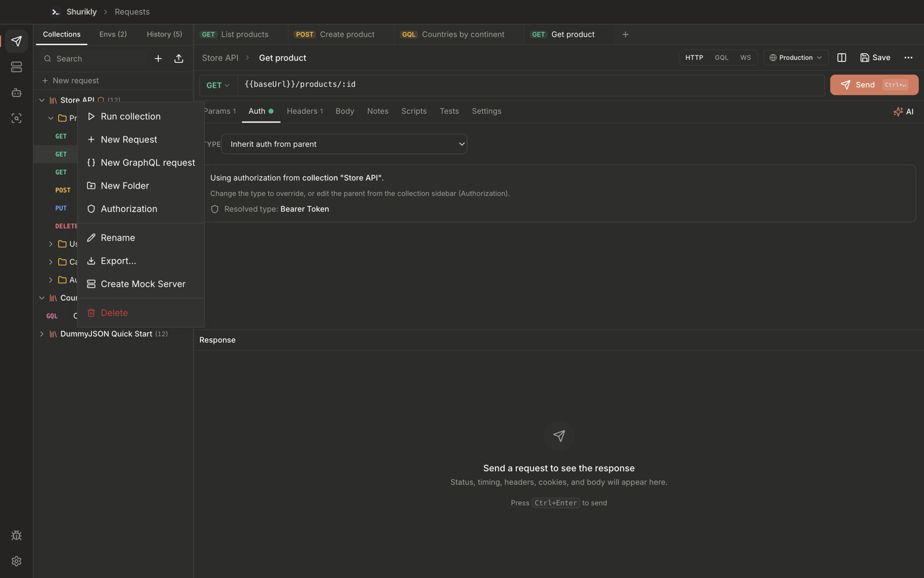Screen dimensions: 924x578
Task: Select the GQL protocol toggle
Action: click(x=721, y=58)
